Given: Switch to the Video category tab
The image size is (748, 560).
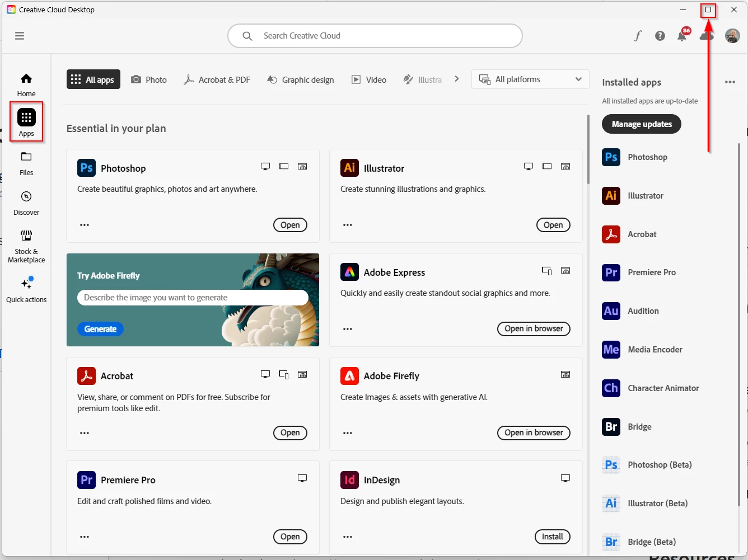Looking at the screenshot, I should pyautogui.click(x=369, y=80).
